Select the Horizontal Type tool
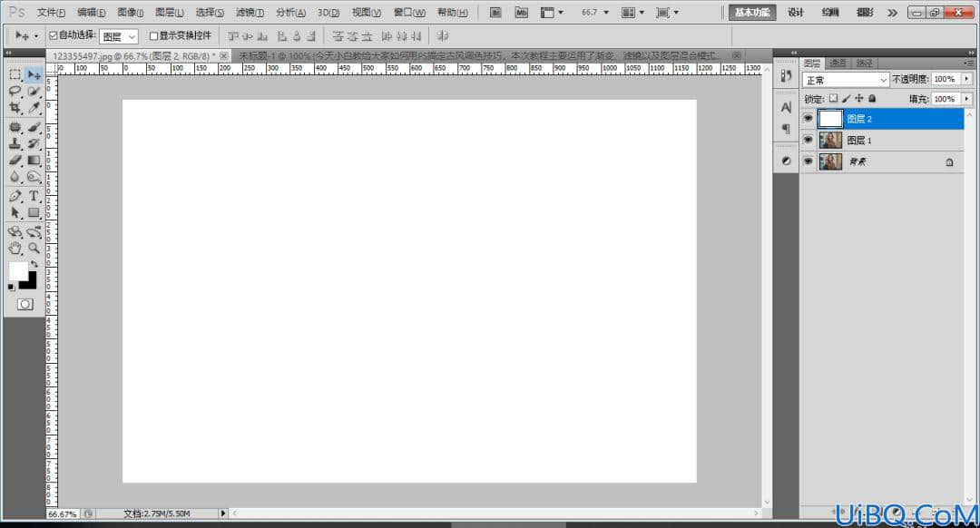The image size is (980, 528). 34,196
